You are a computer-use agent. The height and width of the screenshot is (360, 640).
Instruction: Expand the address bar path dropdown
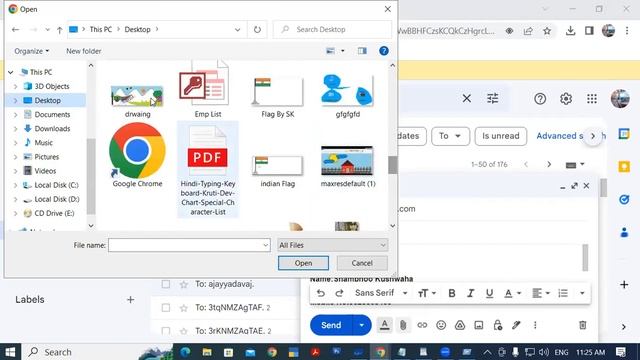(237, 30)
